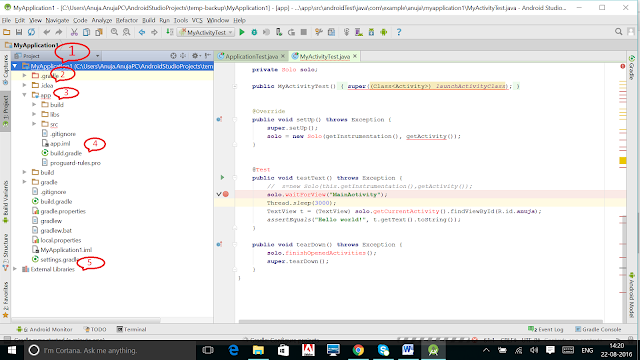Viewport: 640px width, 360px height.
Task: Open the Project view selector dropdown
Action: (x=57, y=56)
